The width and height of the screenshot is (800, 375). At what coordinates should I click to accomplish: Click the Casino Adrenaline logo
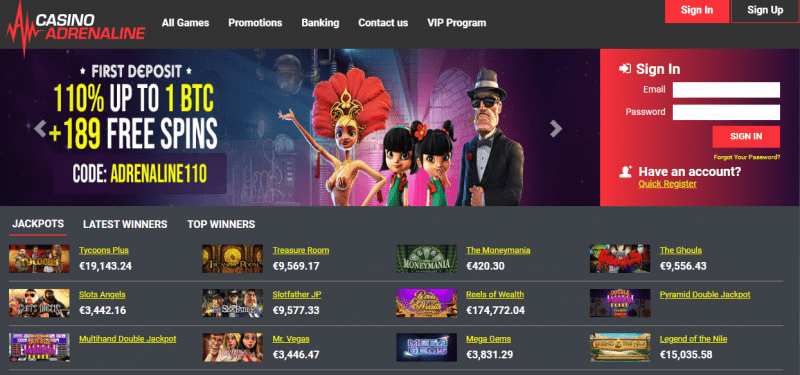tap(76, 26)
